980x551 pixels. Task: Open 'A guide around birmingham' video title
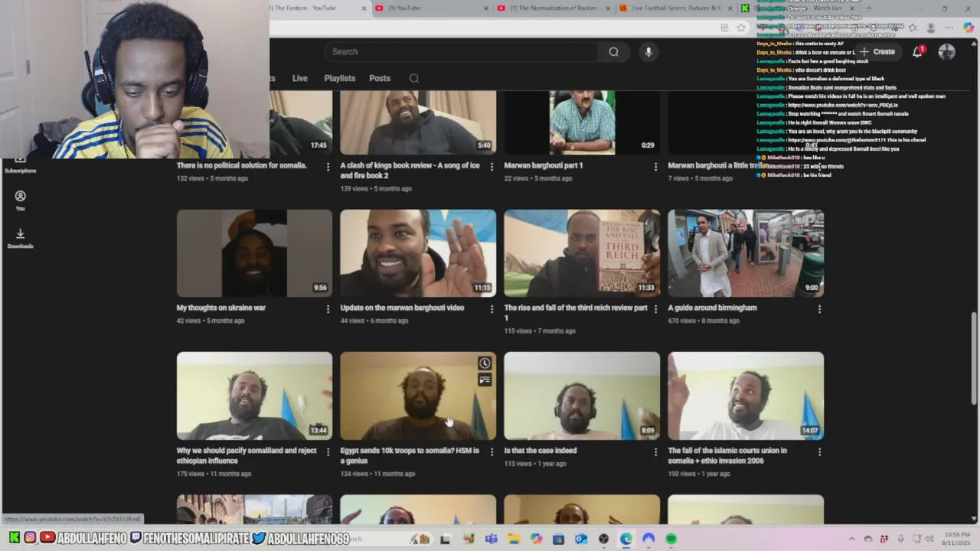(712, 308)
